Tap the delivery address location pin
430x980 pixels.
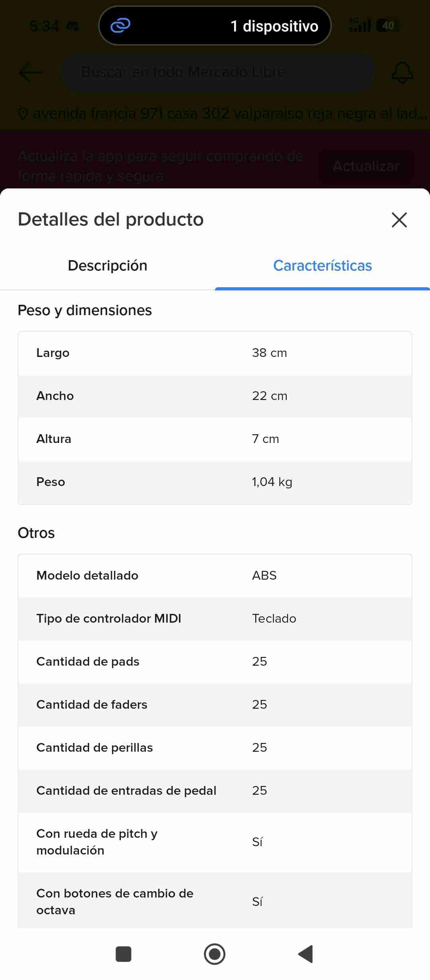coord(23,114)
